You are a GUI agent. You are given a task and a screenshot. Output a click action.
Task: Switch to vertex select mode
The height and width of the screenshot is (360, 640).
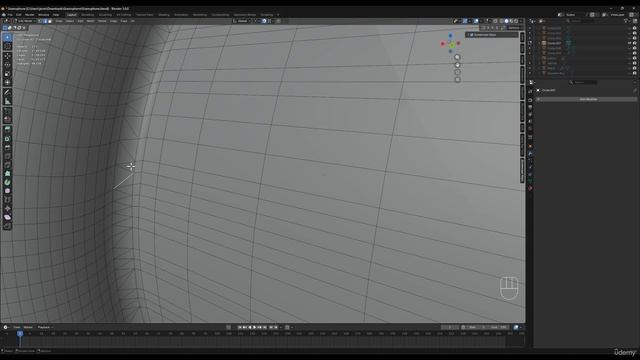tap(40, 21)
